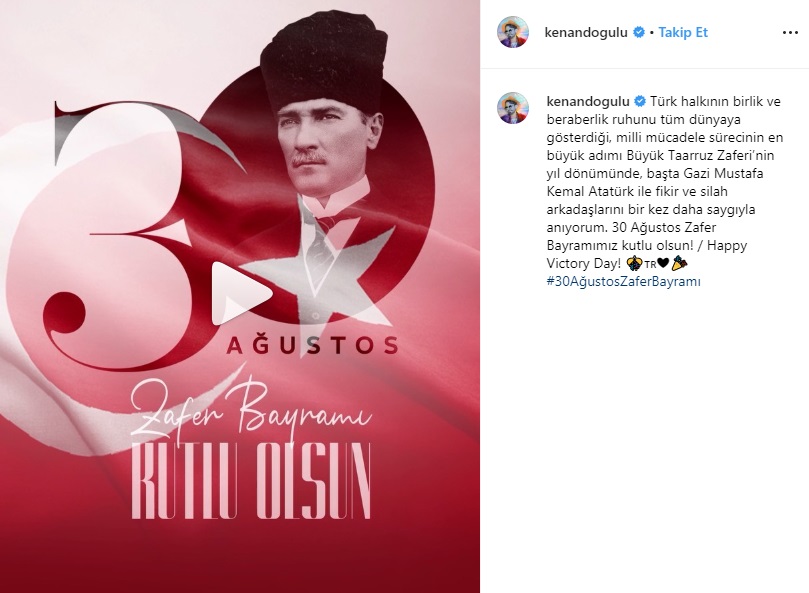The height and width of the screenshot is (593, 809).
Task: Click the KUTLU OLSUN text on poster
Action: coord(251,480)
